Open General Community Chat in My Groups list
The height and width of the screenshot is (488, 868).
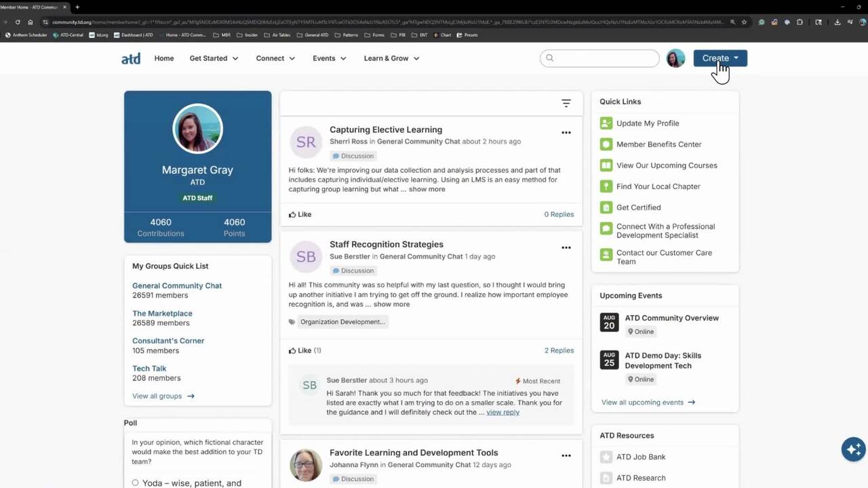[177, 286]
